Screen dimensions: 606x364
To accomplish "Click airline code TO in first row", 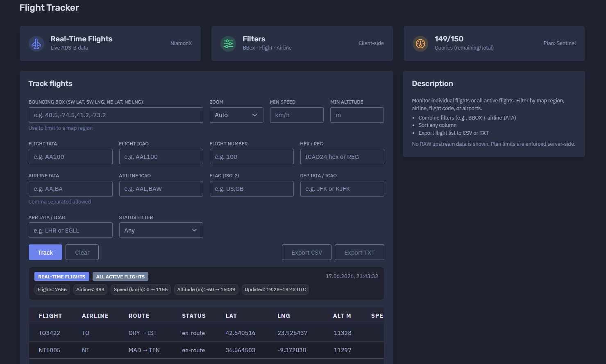I will point(86,333).
